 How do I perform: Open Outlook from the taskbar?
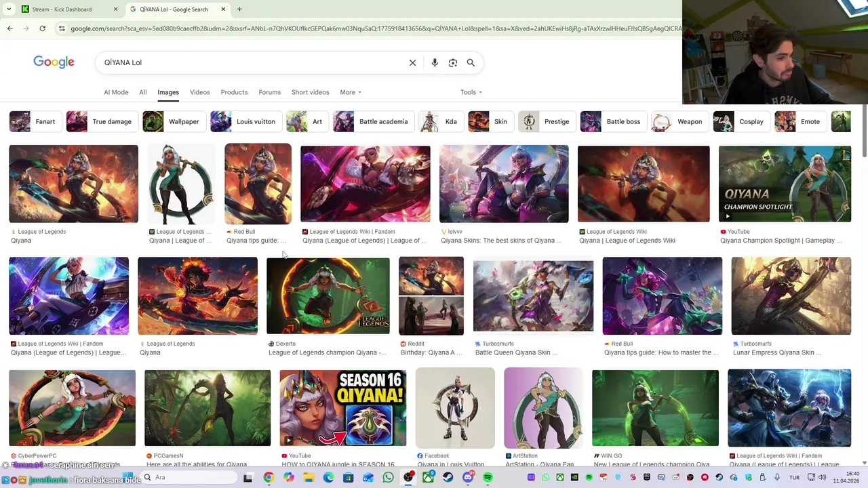pyautogui.click(x=368, y=477)
